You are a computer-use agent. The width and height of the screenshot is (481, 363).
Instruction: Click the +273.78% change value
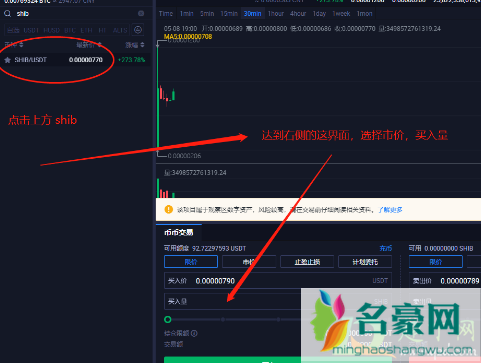tap(132, 60)
